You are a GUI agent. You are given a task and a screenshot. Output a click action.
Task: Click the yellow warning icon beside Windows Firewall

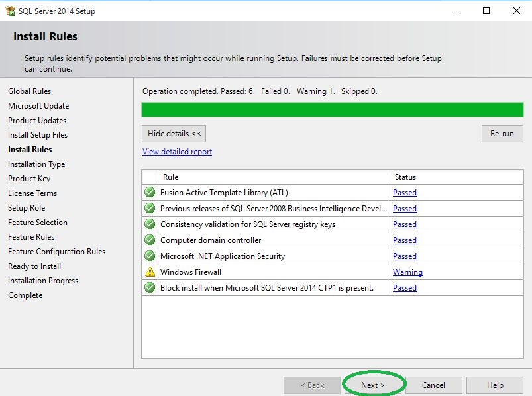(150, 272)
